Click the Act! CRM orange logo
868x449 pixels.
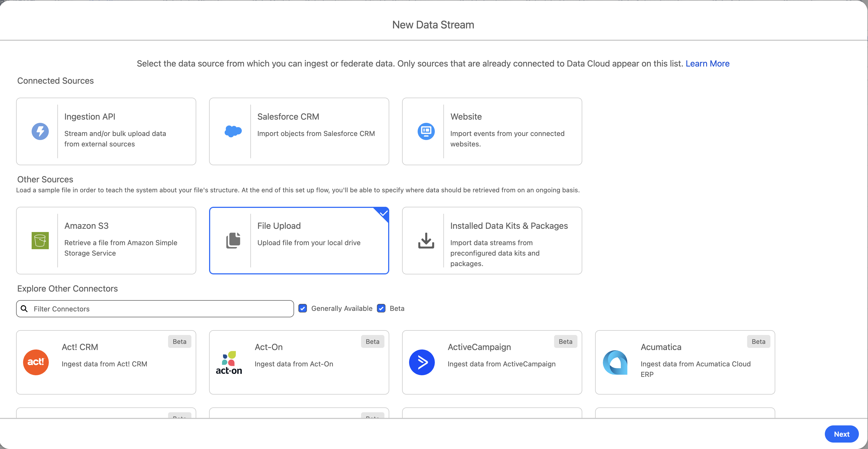click(x=36, y=362)
